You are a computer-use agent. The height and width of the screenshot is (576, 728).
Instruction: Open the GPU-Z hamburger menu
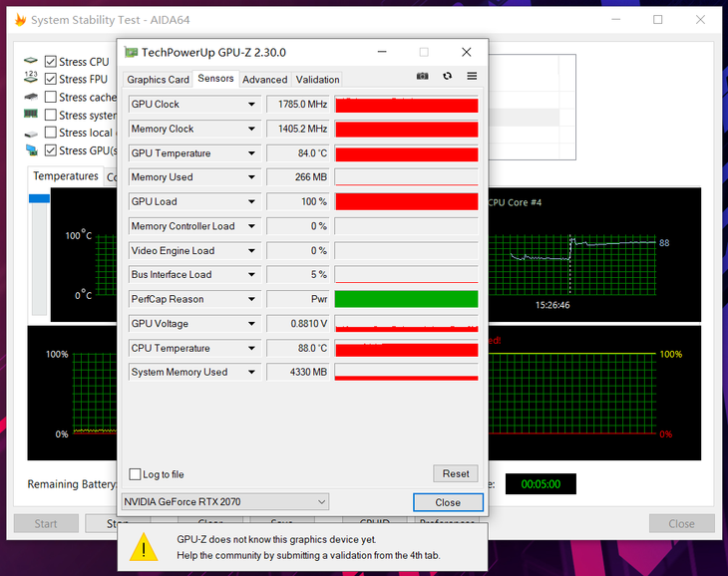pyautogui.click(x=472, y=77)
